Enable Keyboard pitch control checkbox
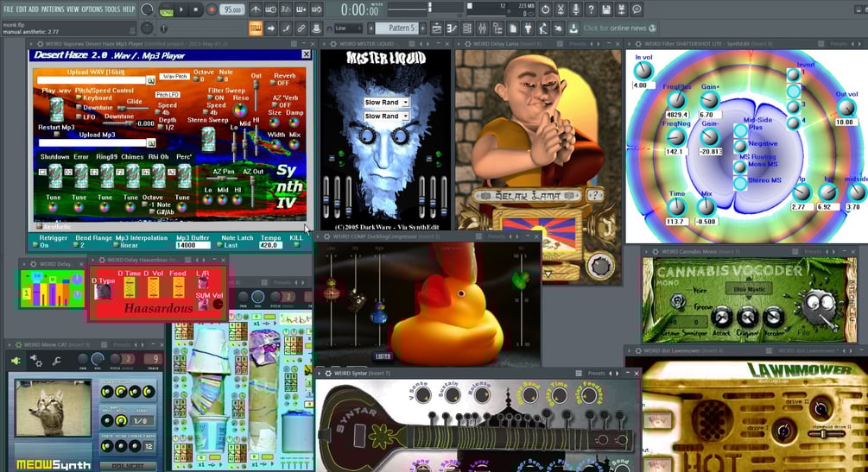The image size is (868, 472). [x=79, y=98]
